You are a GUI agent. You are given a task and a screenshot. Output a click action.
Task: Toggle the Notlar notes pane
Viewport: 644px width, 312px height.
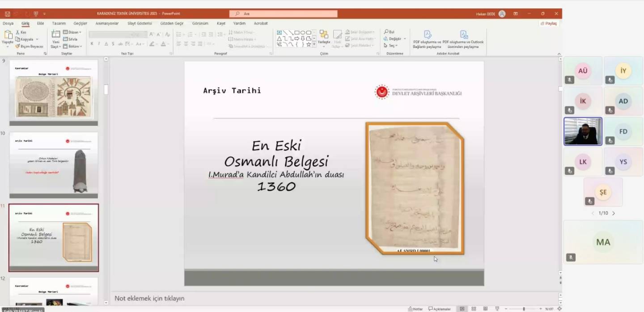(x=415, y=309)
